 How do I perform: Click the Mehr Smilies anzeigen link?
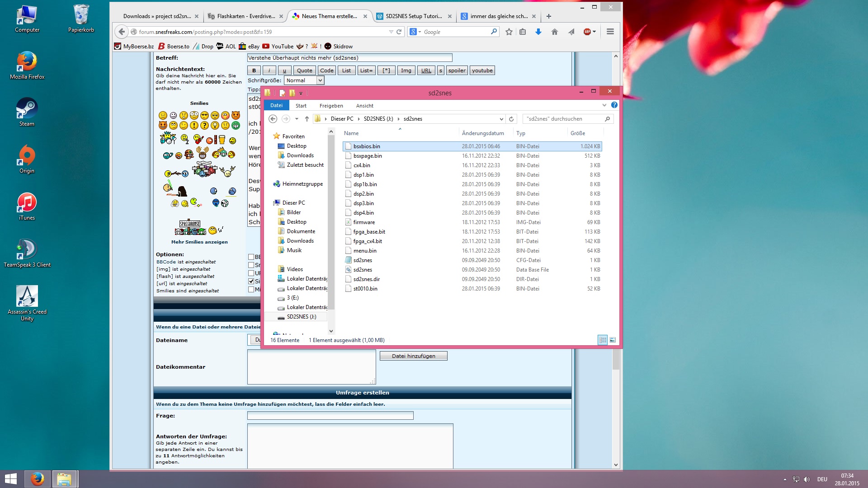(x=199, y=242)
